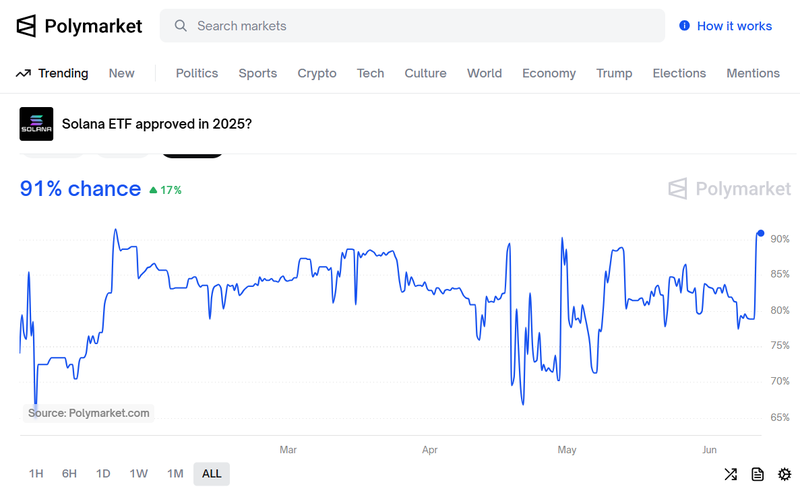
Task: Click the Jun label on the chart axis
Action: 709,450
